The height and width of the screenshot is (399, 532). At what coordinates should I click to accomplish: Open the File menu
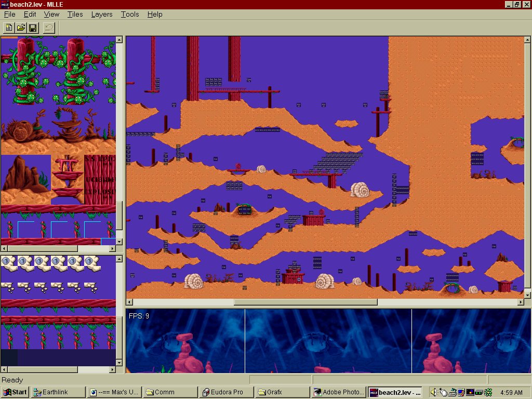click(9, 14)
